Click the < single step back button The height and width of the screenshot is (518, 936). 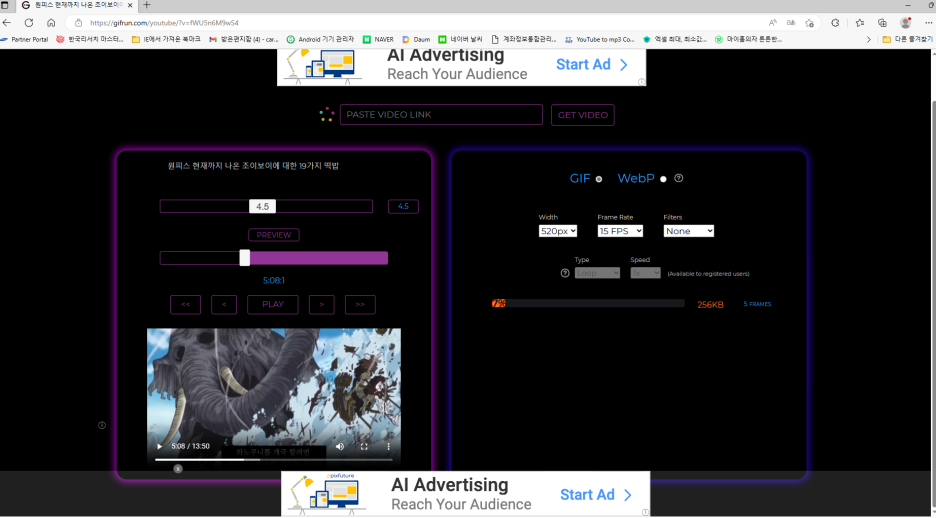coord(224,304)
